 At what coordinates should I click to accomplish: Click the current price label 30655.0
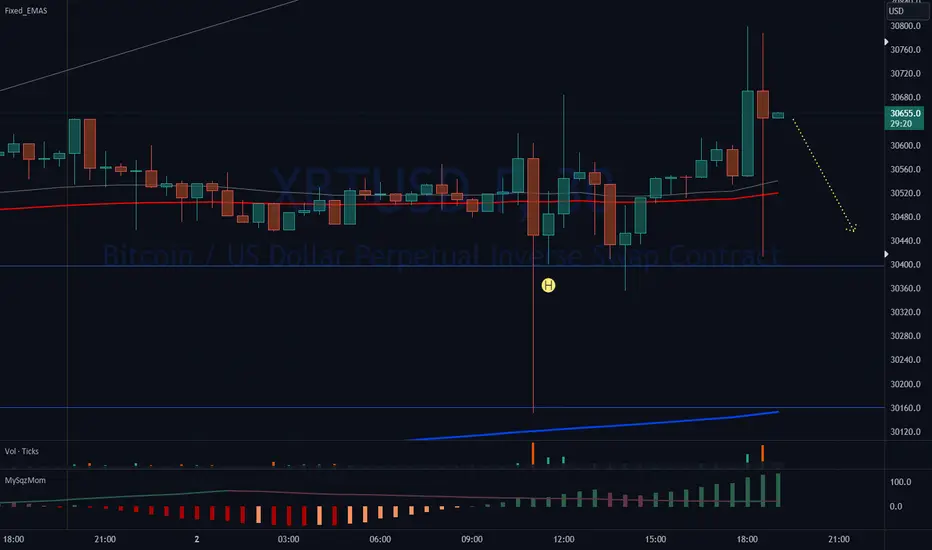(905, 113)
